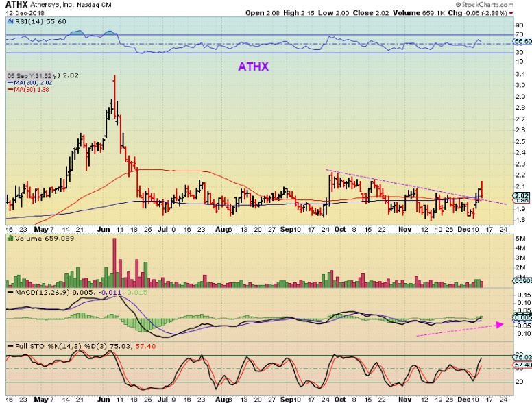Screen dimensions: 532x403
Task: Click the 0.15 MACD scale label
Action: pyautogui.click(x=524, y=295)
